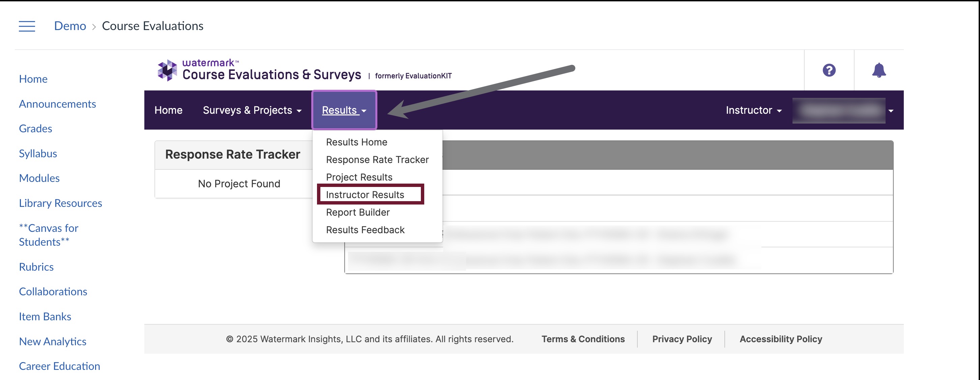
Task: Click Course Evaluations breadcrumb text
Action: pyautogui.click(x=152, y=26)
